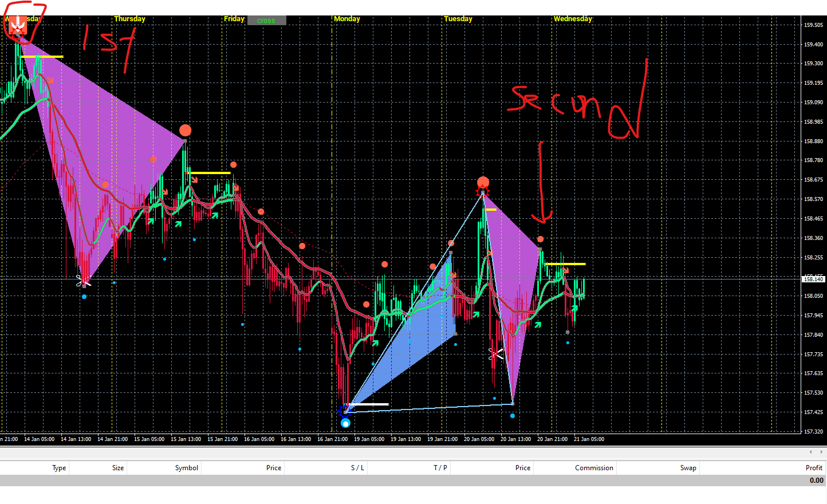Click the '16 Jan 13:00' time label

click(x=296, y=439)
